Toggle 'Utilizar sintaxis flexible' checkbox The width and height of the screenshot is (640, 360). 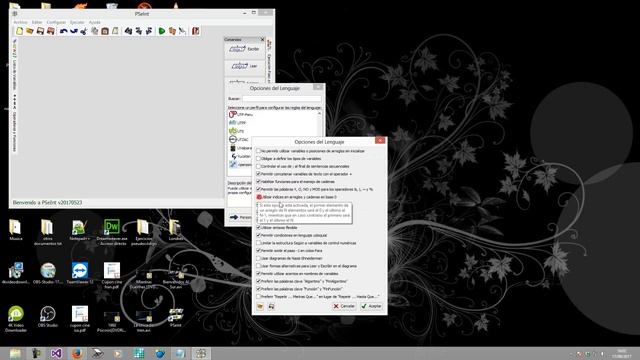tap(258, 227)
